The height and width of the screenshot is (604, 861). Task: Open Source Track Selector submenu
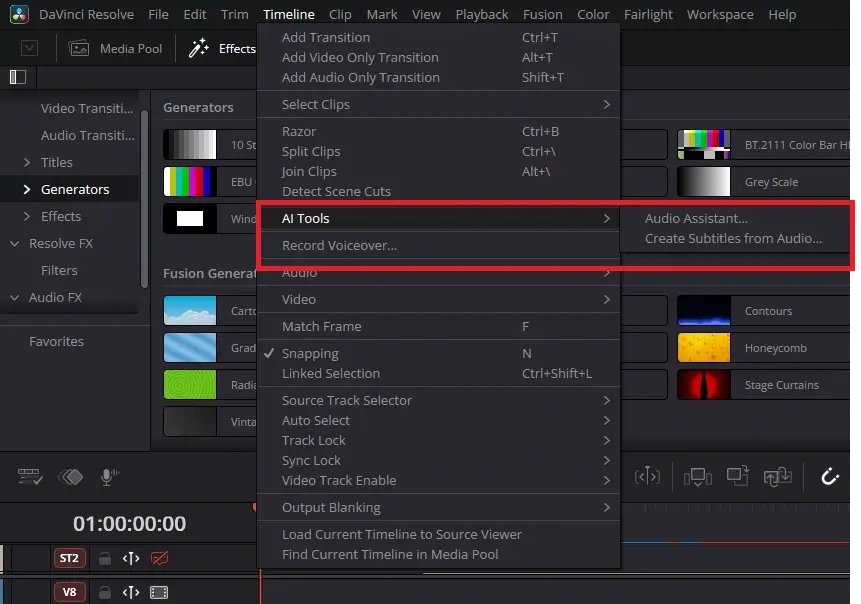click(x=439, y=400)
